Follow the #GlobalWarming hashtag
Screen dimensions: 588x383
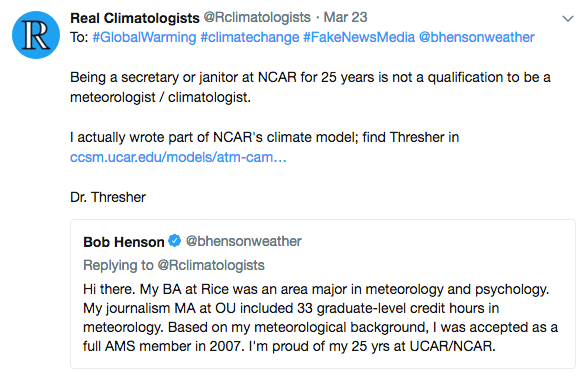tap(144, 37)
